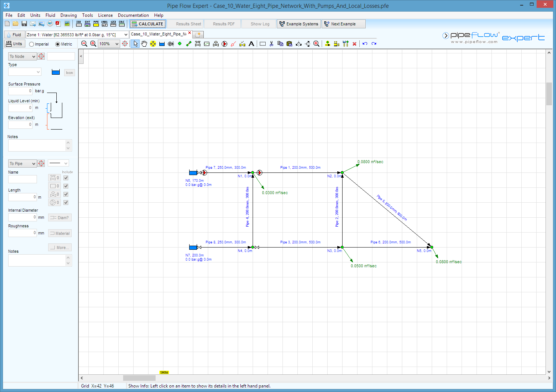
Task: Click the pump symbol on Pipe 1
Action: (260, 172)
